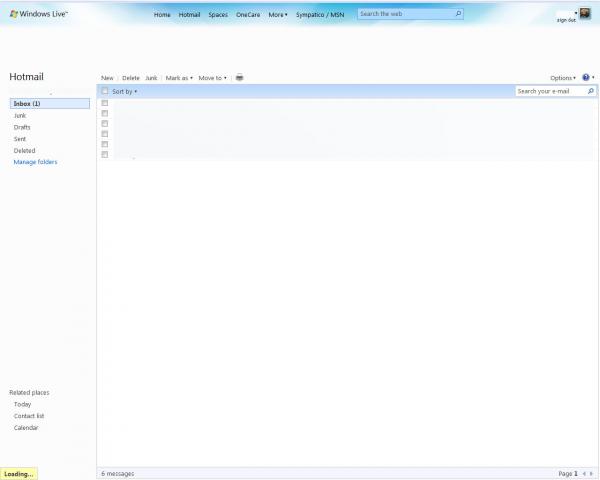Screen dimensions: 600x480
Task: Select the Deleted folder
Action: (x=24, y=150)
